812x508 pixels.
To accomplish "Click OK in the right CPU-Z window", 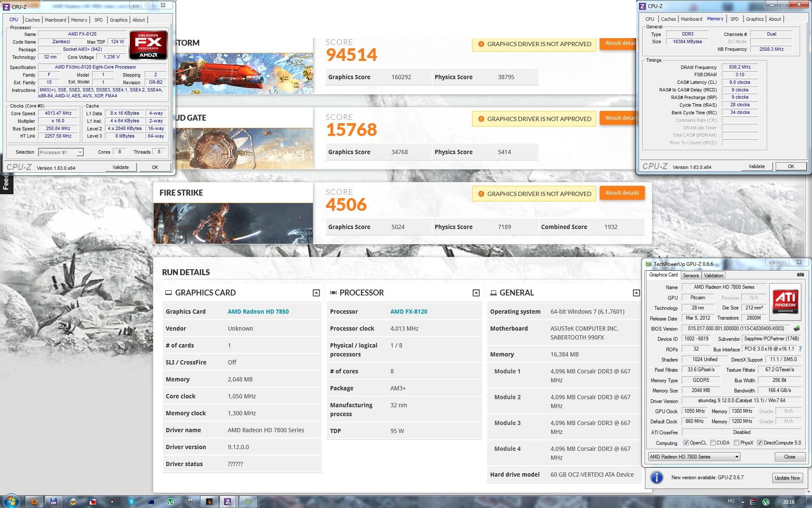I will [x=791, y=166].
